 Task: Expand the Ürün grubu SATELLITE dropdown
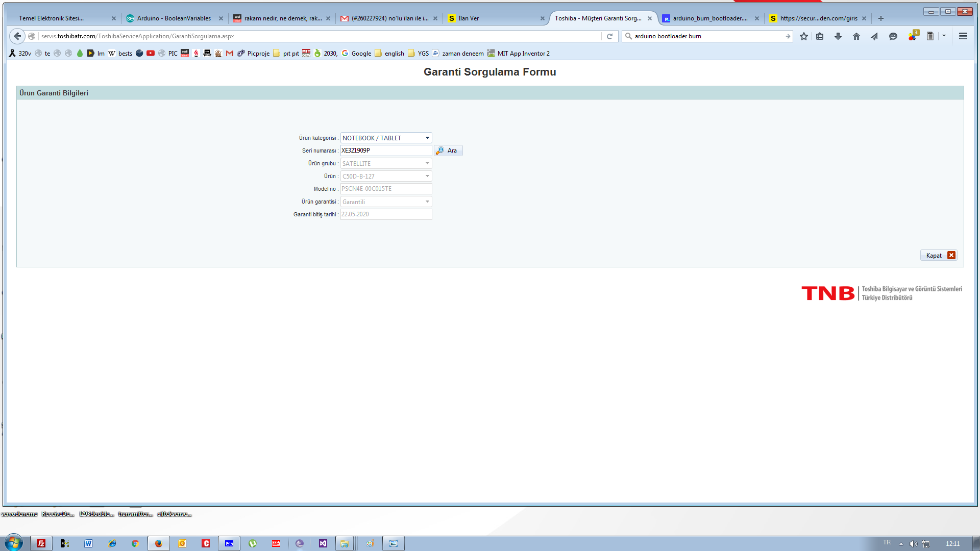(386, 164)
